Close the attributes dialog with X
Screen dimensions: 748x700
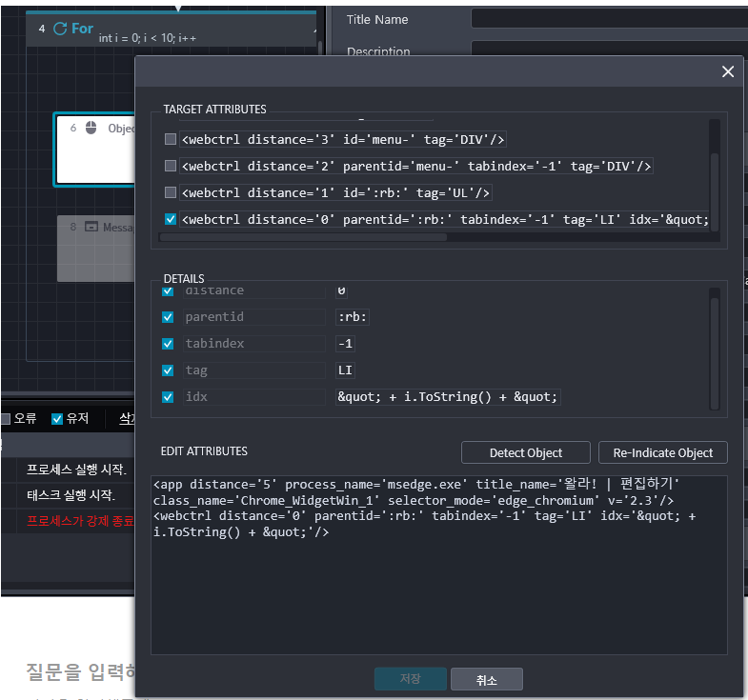tap(727, 71)
